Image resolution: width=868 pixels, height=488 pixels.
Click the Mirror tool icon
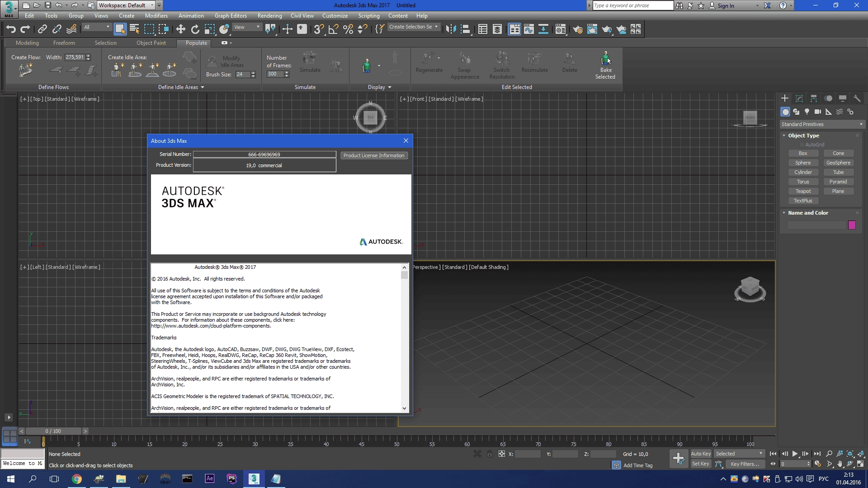[x=451, y=29]
